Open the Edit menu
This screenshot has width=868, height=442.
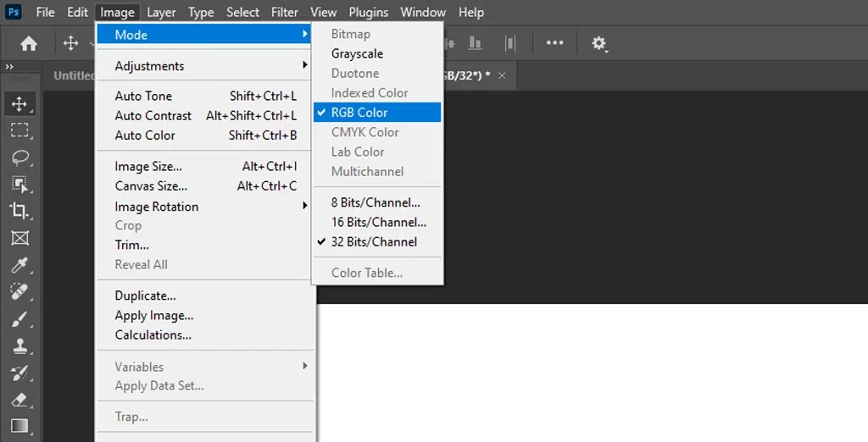(x=77, y=12)
